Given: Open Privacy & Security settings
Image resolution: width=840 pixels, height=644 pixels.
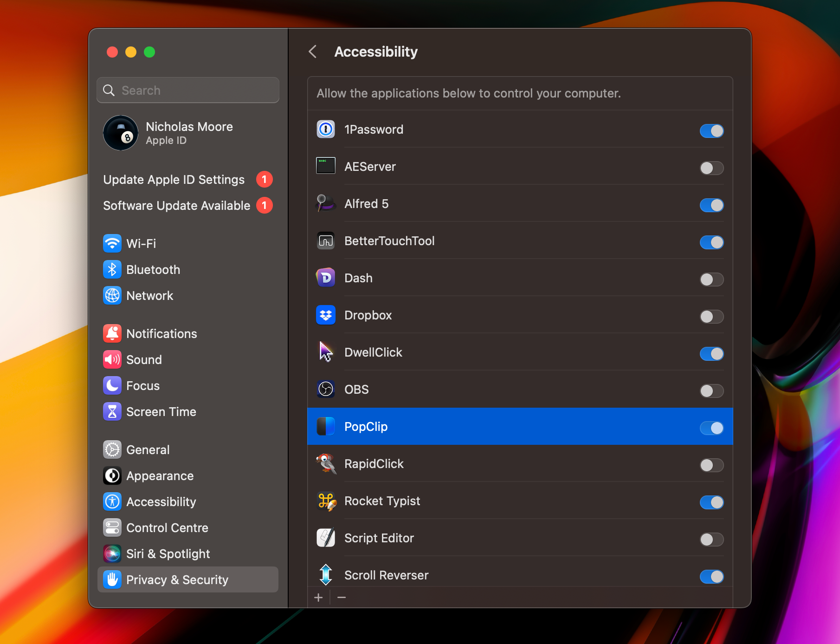Looking at the screenshot, I should point(187,579).
